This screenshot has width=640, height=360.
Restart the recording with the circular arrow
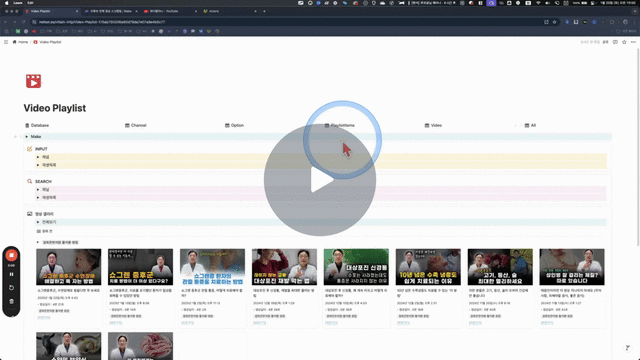tap(11, 288)
